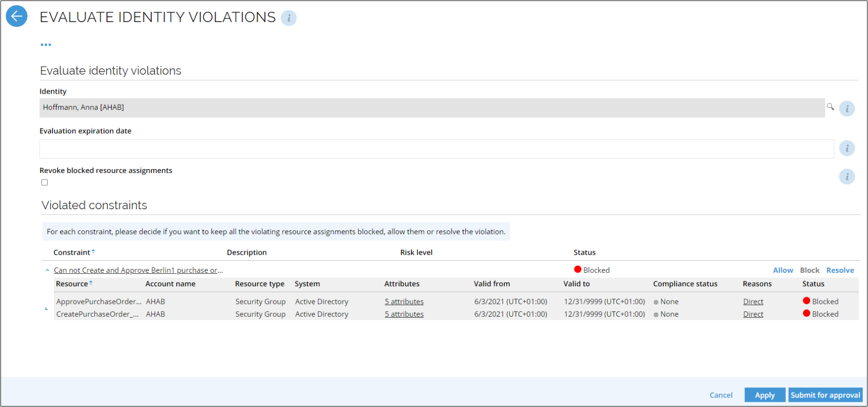868x407 pixels.
Task: Open the Berlin1 purchase order constraint link
Action: pyautogui.click(x=138, y=270)
